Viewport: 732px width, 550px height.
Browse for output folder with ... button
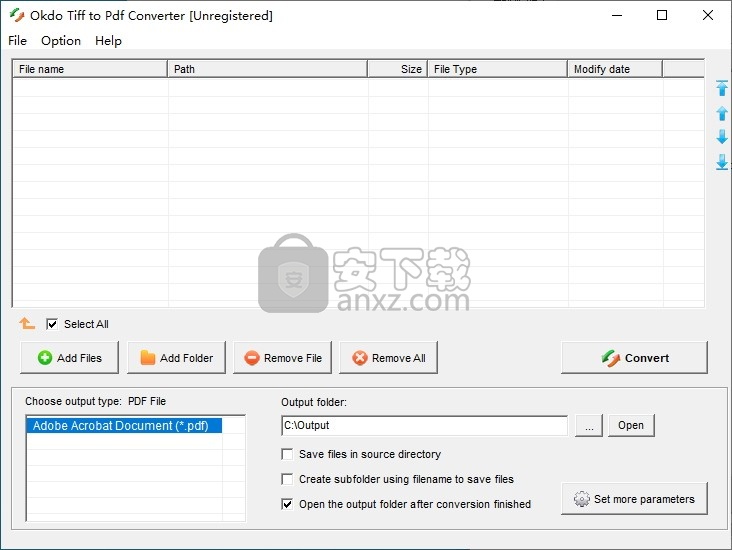(x=589, y=425)
